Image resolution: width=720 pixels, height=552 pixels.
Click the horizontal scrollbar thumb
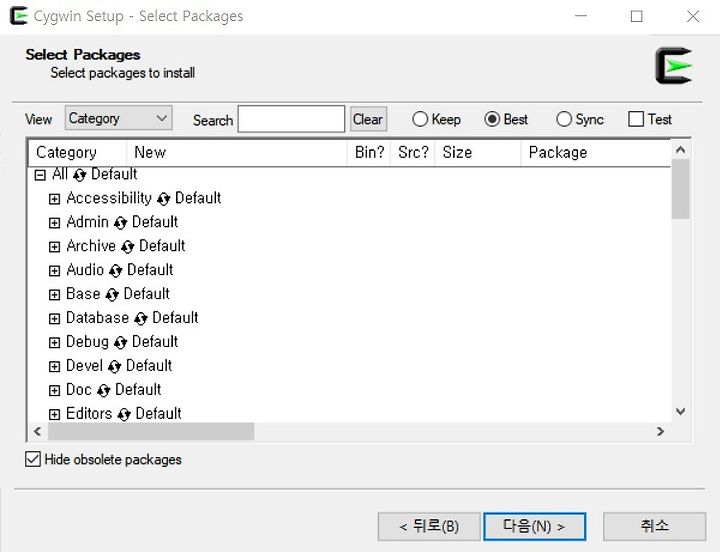[x=151, y=431]
